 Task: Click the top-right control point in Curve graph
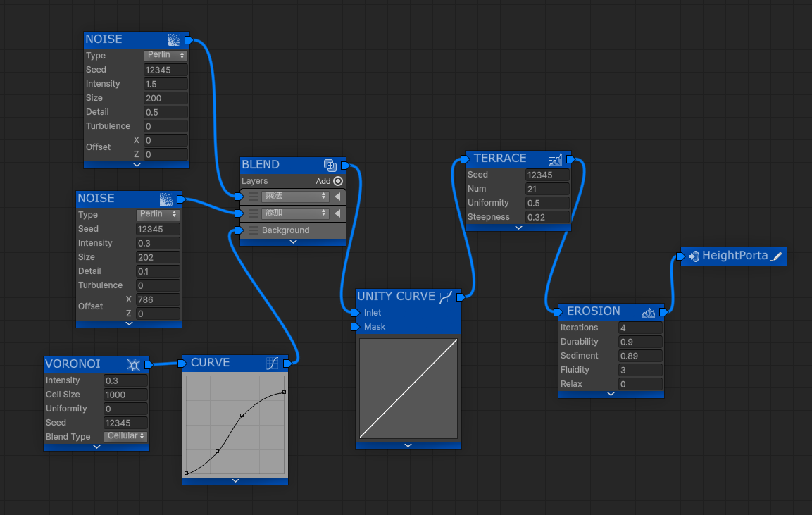coord(284,392)
